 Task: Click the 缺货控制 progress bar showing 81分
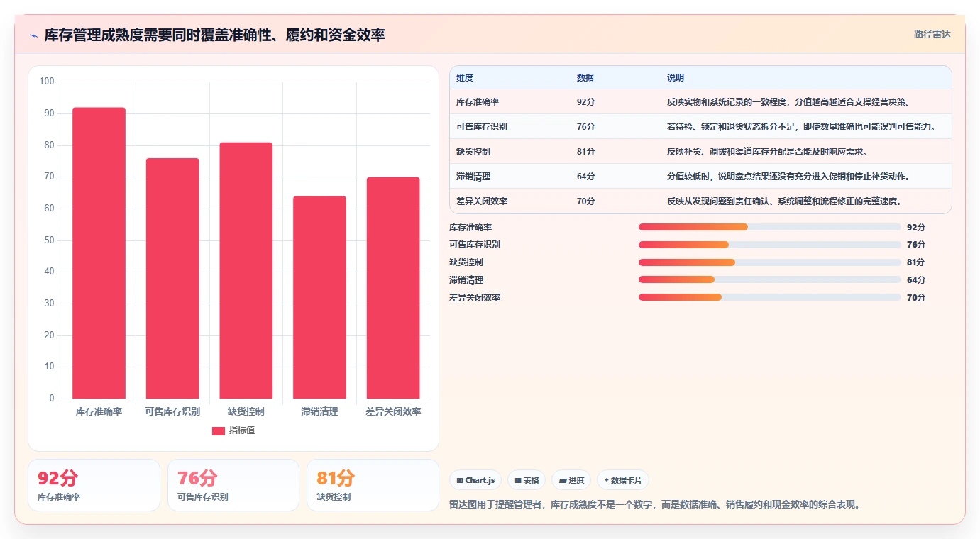770,262
